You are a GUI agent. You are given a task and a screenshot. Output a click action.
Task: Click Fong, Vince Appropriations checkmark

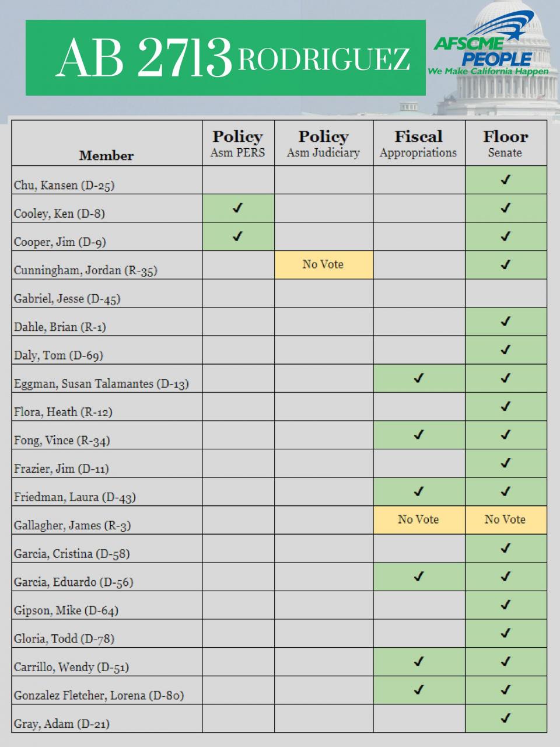[x=418, y=435]
